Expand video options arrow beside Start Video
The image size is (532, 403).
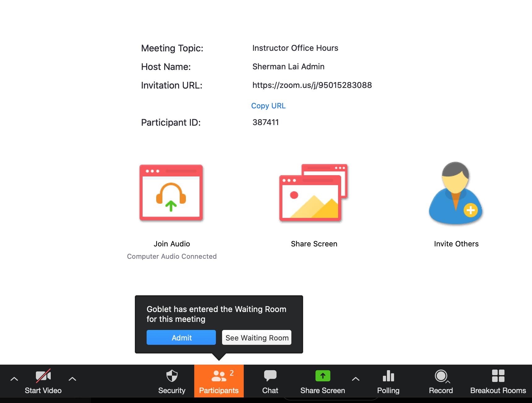[x=72, y=379]
